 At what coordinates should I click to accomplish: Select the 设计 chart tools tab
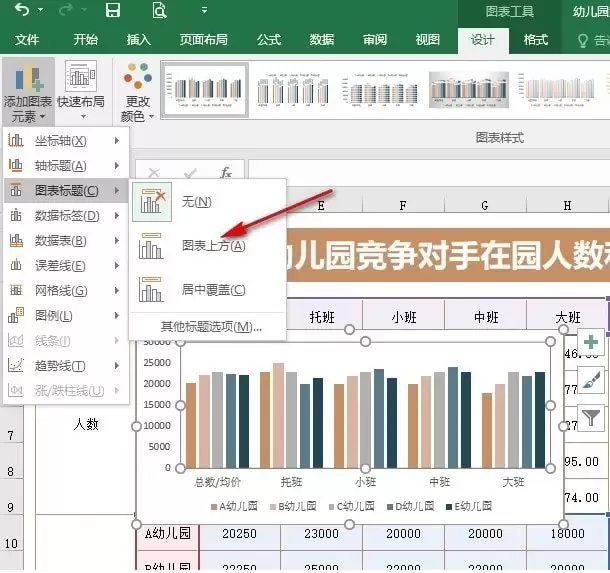point(483,40)
